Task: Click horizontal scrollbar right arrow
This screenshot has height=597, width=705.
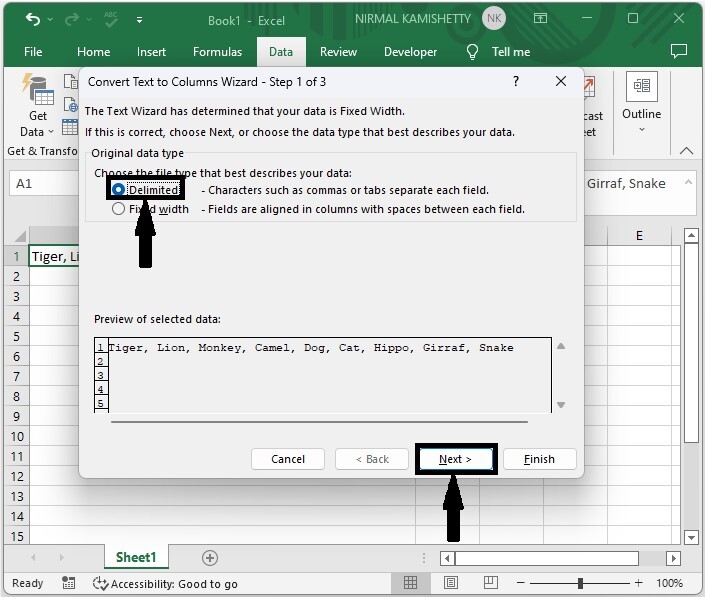Action: pyautogui.click(x=673, y=558)
